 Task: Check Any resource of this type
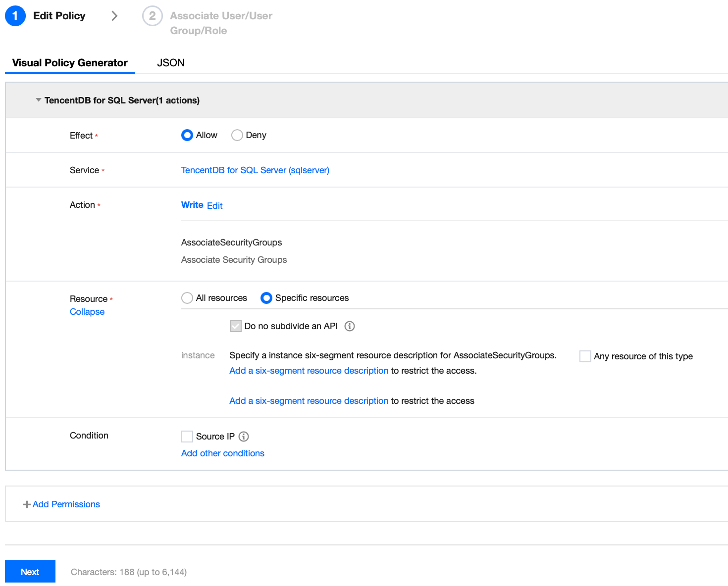point(585,356)
